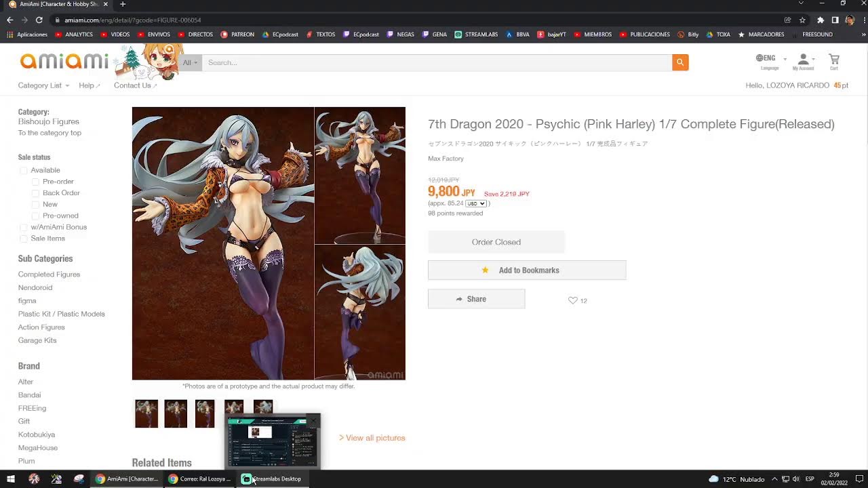Open the shopping Cart icon
The width and height of the screenshot is (868, 488).
834,61
